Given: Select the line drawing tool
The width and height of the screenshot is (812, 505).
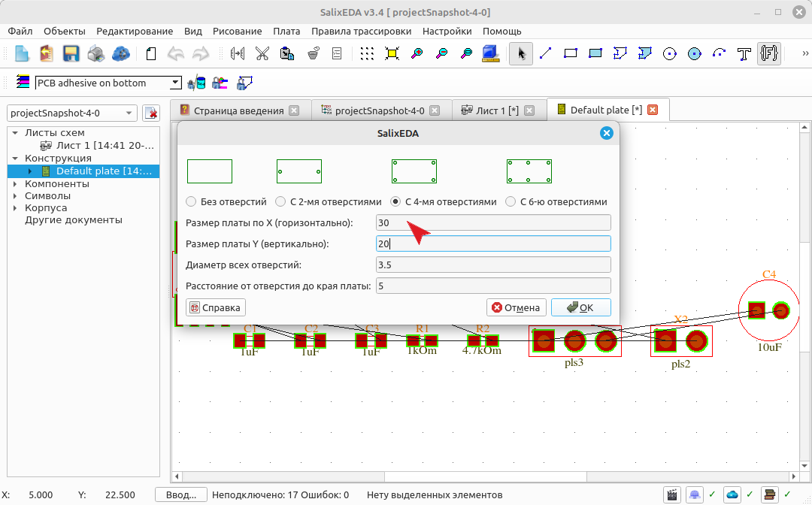Looking at the screenshot, I should click(545, 53).
